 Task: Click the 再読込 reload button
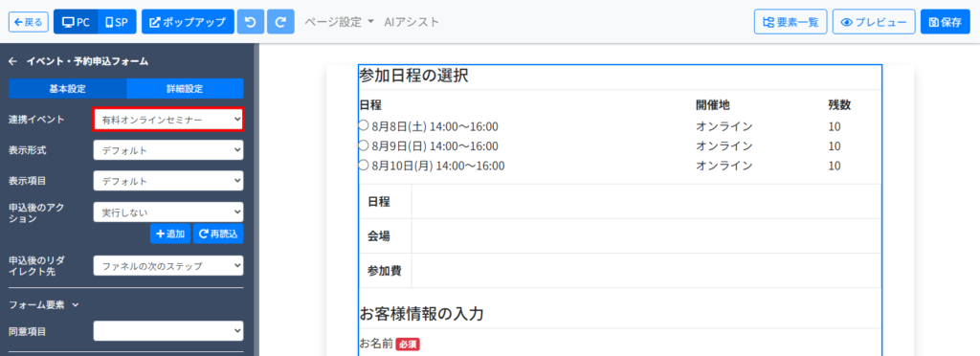coord(218,234)
